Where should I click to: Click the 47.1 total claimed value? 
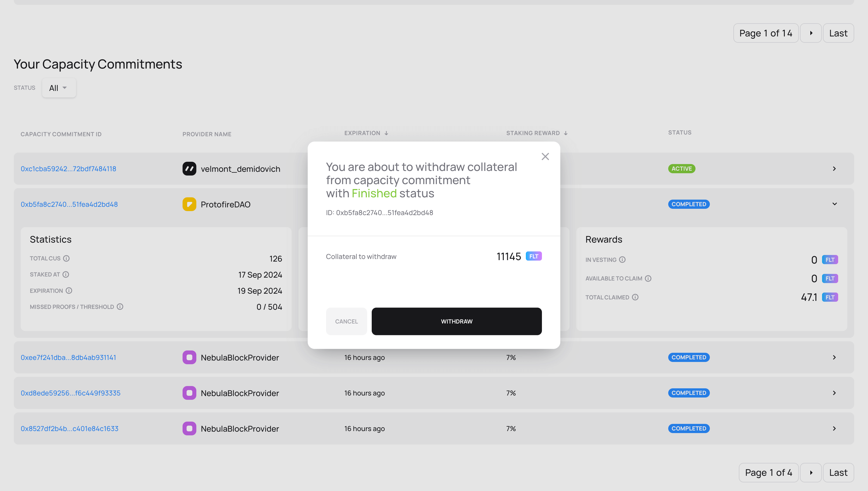click(809, 297)
